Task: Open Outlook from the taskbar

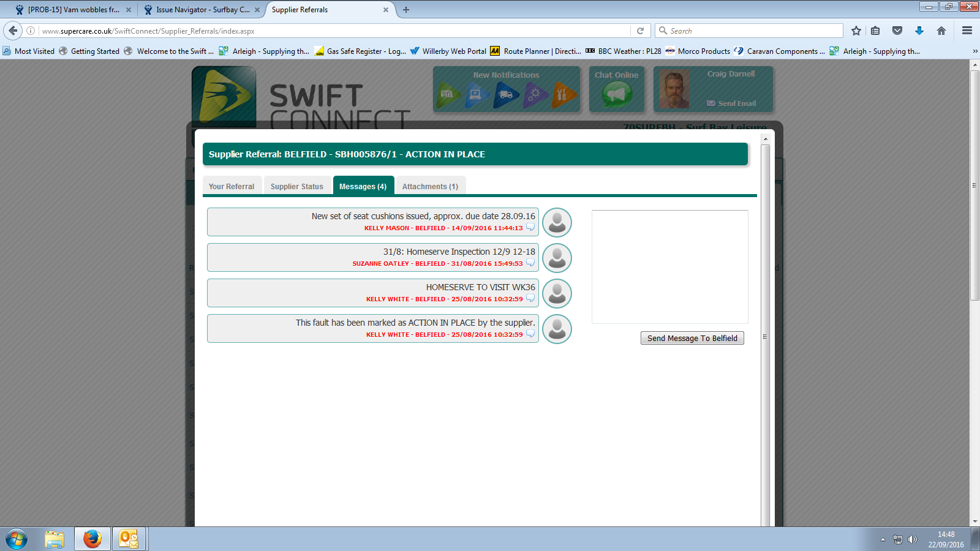Action: coord(129,539)
